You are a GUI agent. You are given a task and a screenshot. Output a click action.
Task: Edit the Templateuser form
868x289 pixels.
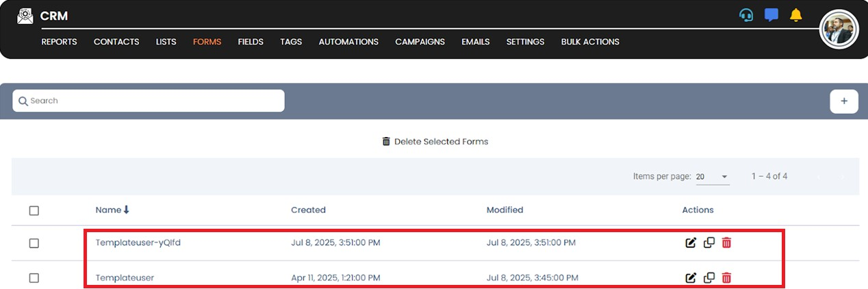coord(691,277)
